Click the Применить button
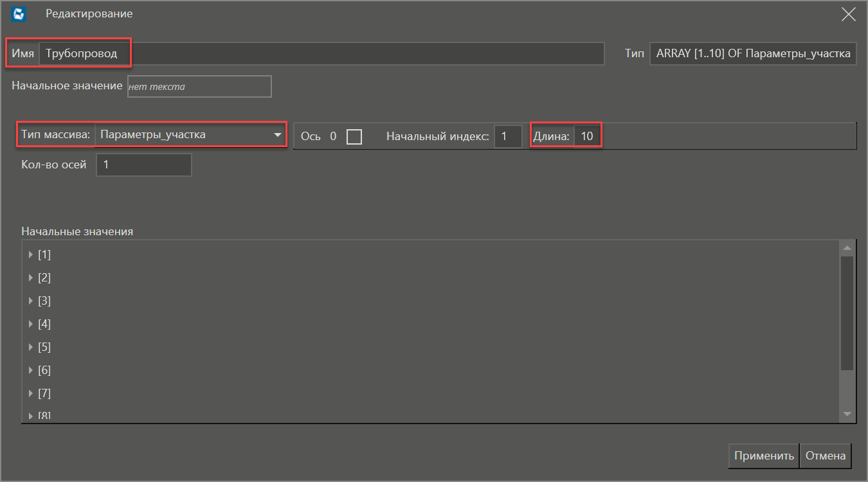The height and width of the screenshot is (482, 868). (764, 456)
